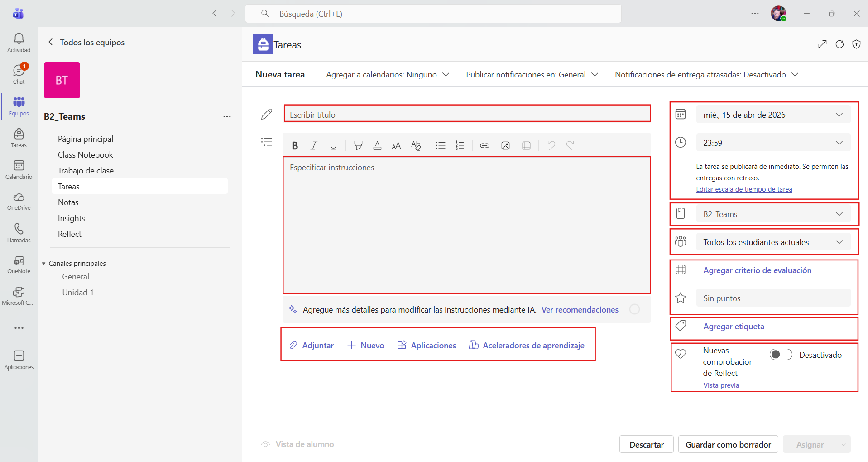Insert a hyperlink
The image size is (868, 462).
(x=484, y=145)
